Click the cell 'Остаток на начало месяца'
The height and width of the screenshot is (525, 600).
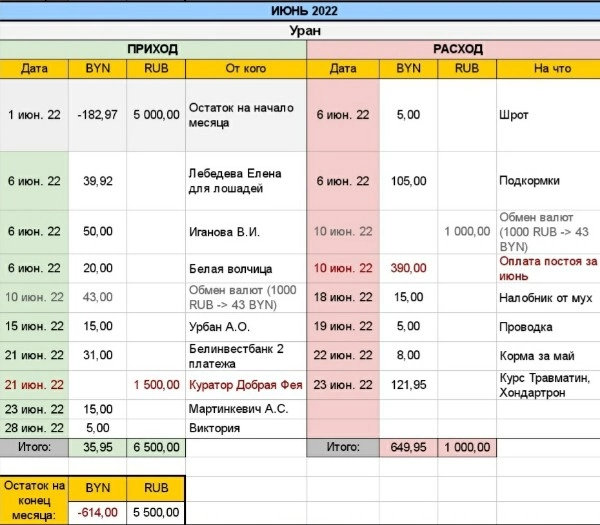coord(246,115)
